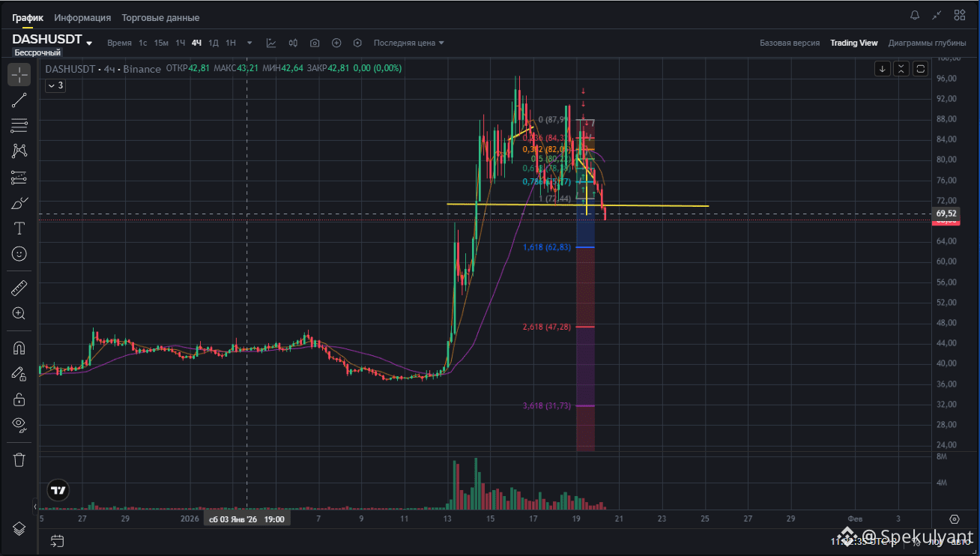Select the 'Время' time view

119,43
